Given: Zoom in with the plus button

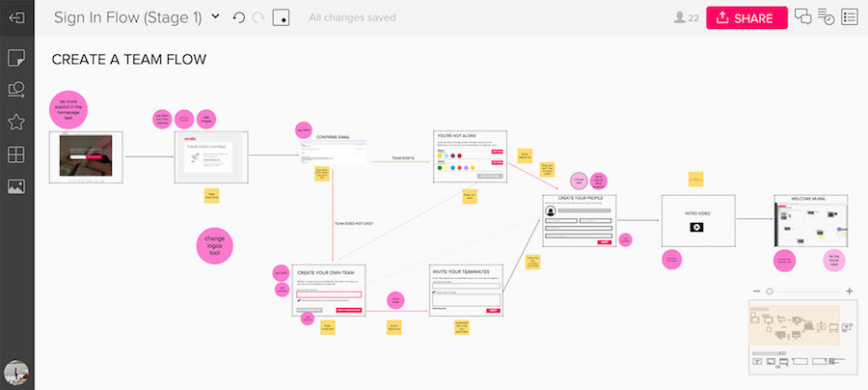Looking at the screenshot, I should pos(849,291).
